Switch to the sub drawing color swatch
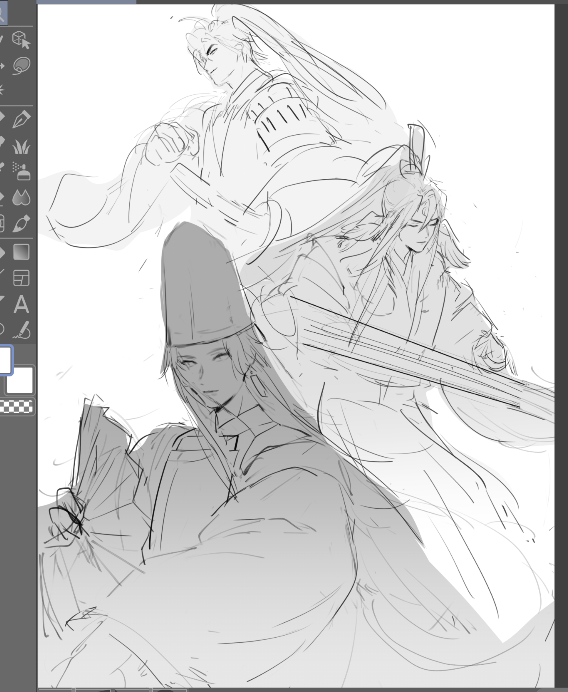568x692 pixels. coord(20,380)
